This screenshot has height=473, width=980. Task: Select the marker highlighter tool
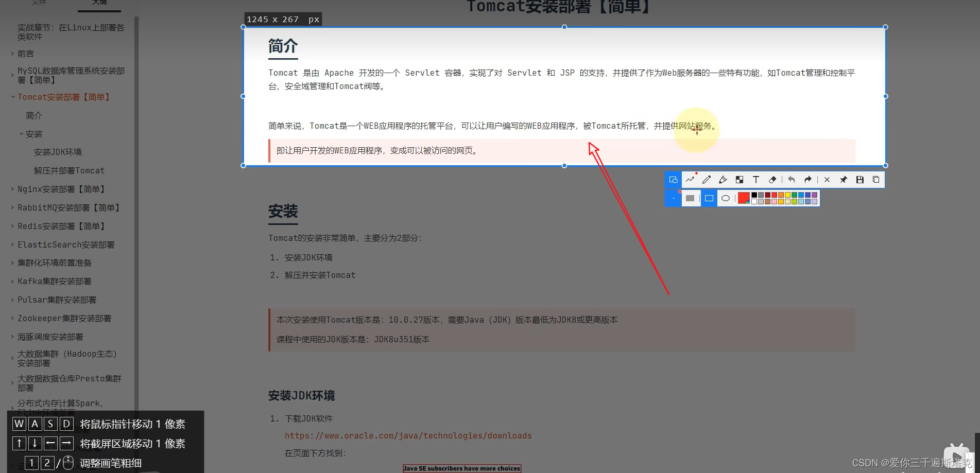(723, 180)
